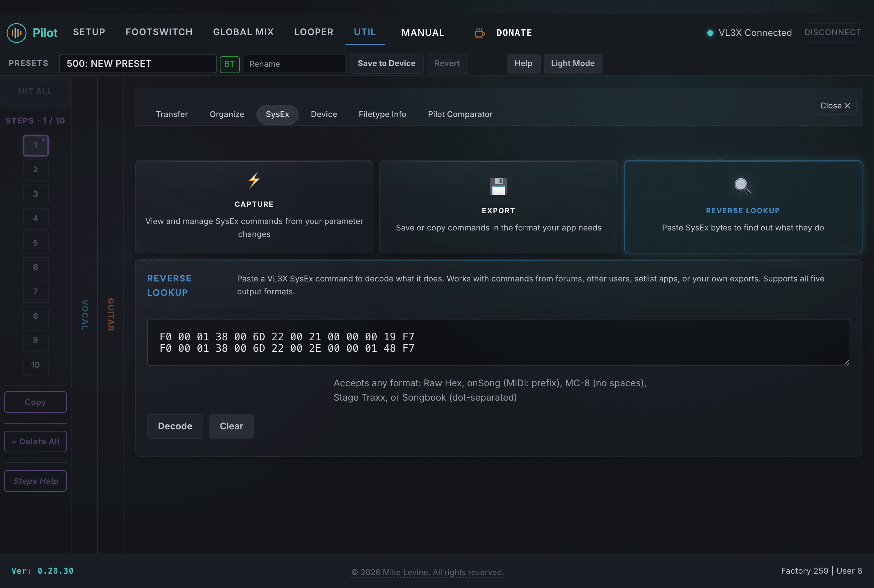Click the DISCONNECT button

(833, 33)
